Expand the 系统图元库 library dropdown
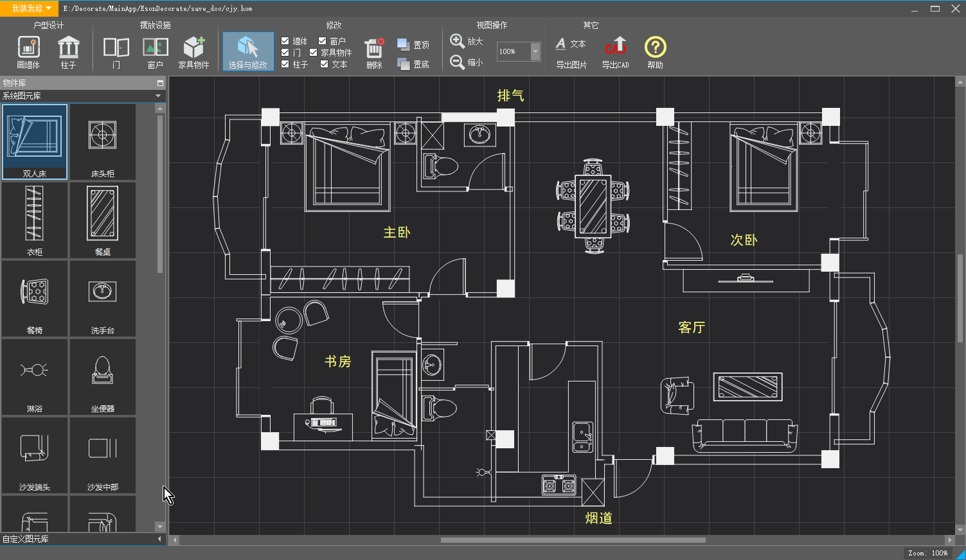Screen dimensions: 966x560 pos(158,96)
